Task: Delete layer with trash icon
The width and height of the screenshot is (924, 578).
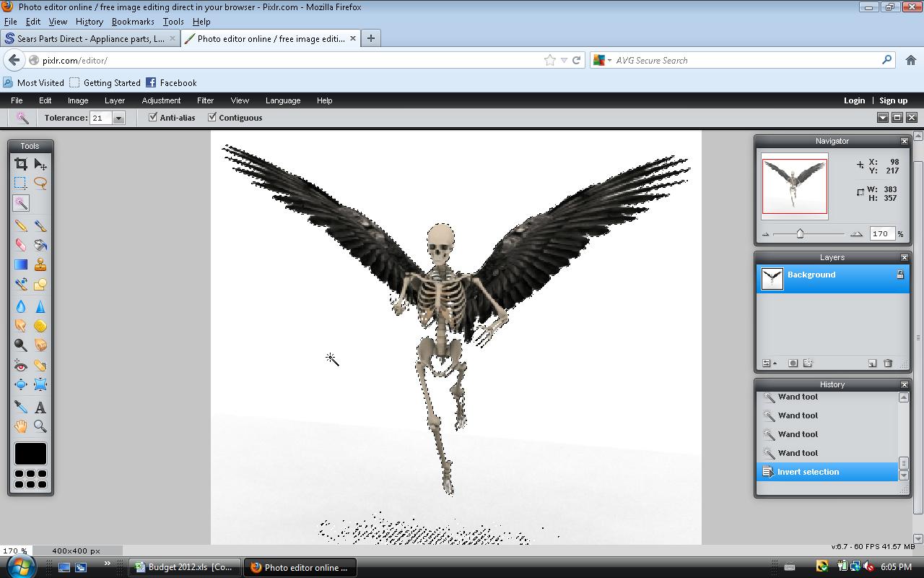Action: coord(888,363)
